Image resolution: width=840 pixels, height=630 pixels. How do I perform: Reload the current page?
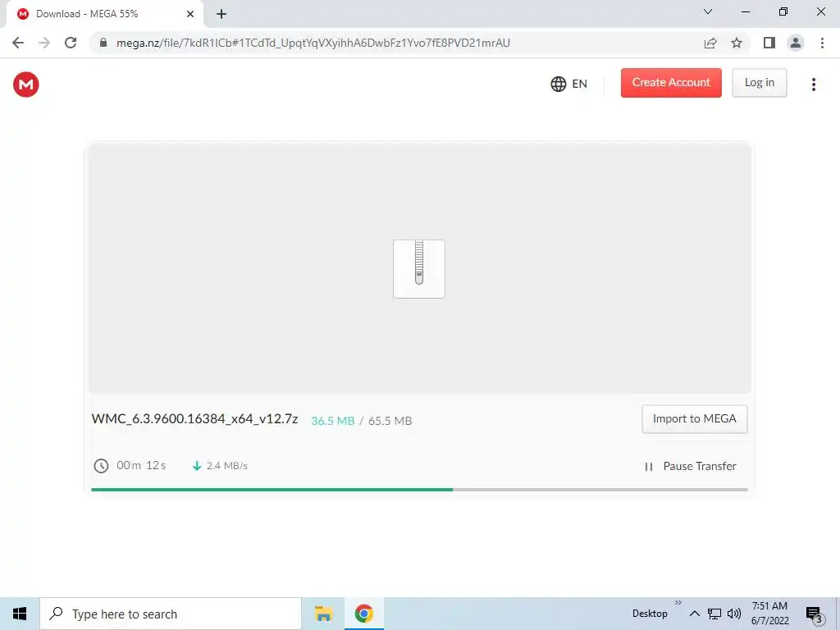(x=71, y=43)
